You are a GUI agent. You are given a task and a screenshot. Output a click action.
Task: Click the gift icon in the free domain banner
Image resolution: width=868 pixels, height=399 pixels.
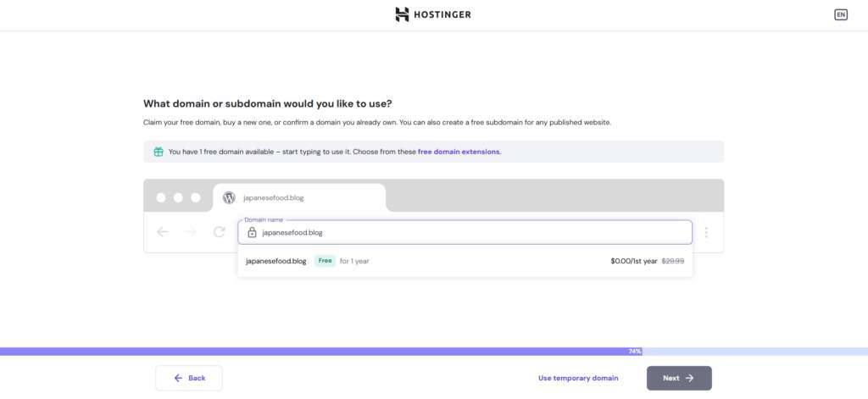point(159,152)
